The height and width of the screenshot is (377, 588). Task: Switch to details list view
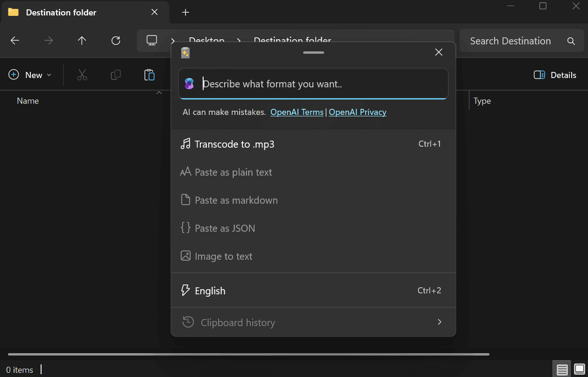pyautogui.click(x=562, y=370)
